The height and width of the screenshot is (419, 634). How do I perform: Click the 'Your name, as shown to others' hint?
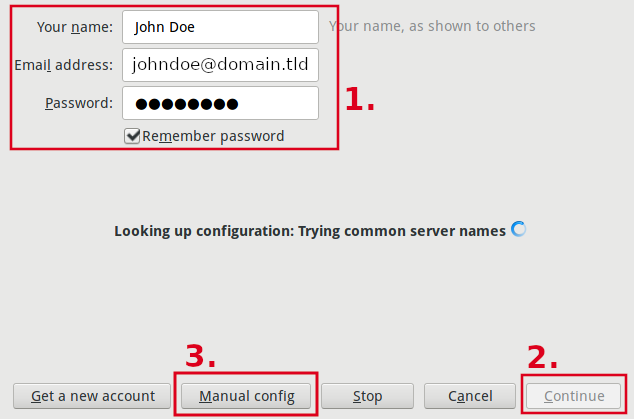432,26
